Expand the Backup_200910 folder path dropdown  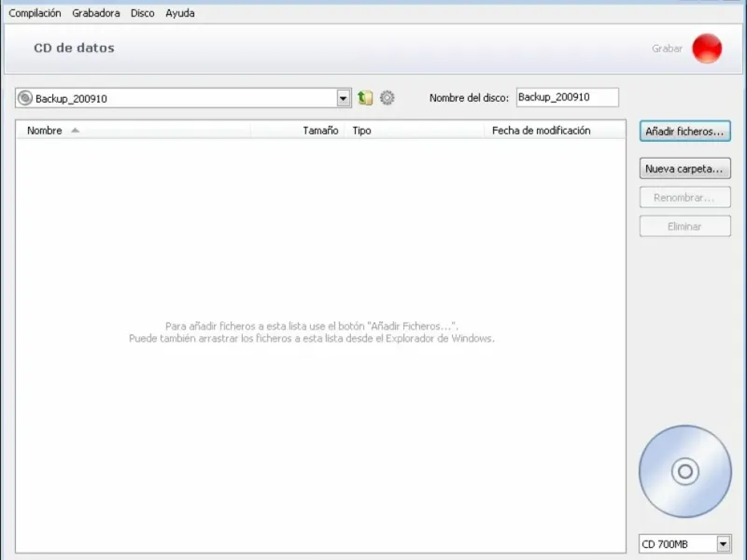point(343,99)
